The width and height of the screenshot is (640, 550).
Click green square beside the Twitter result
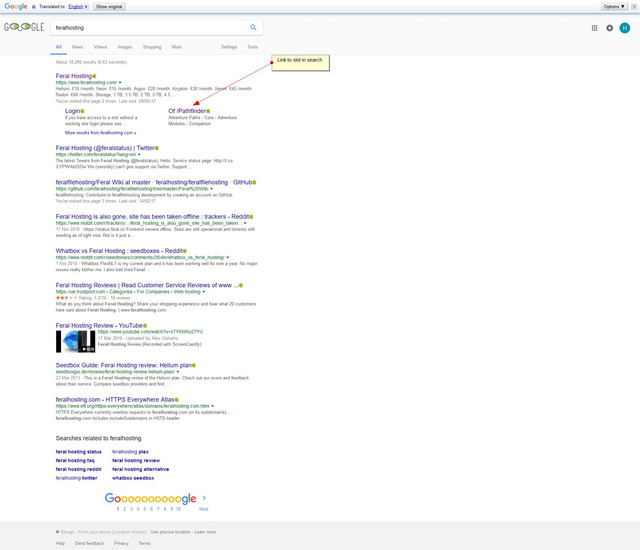click(x=157, y=148)
